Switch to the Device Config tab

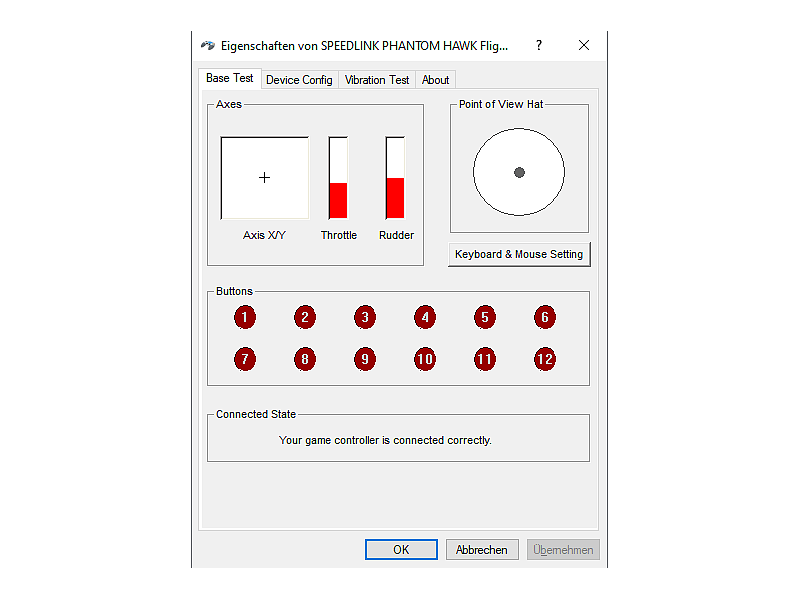tap(299, 80)
